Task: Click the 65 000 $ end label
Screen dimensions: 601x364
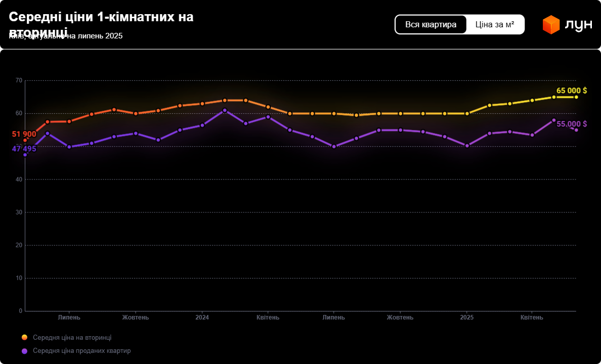Action: [x=571, y=90]
